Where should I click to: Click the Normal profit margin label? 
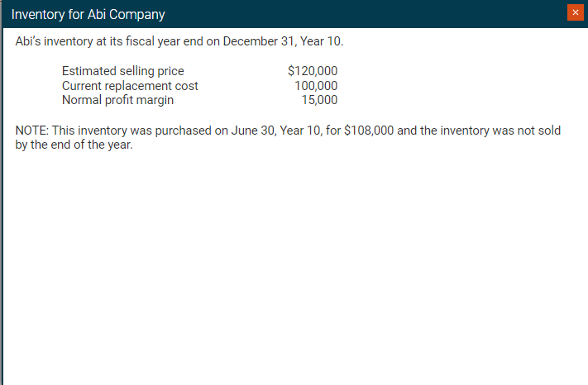tap(117, 101)
